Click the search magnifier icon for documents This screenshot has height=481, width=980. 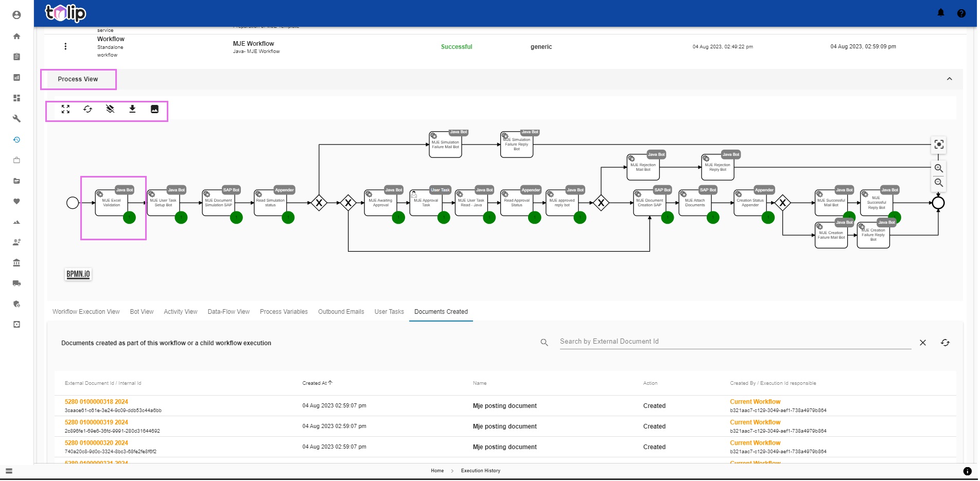pos(544,343)
